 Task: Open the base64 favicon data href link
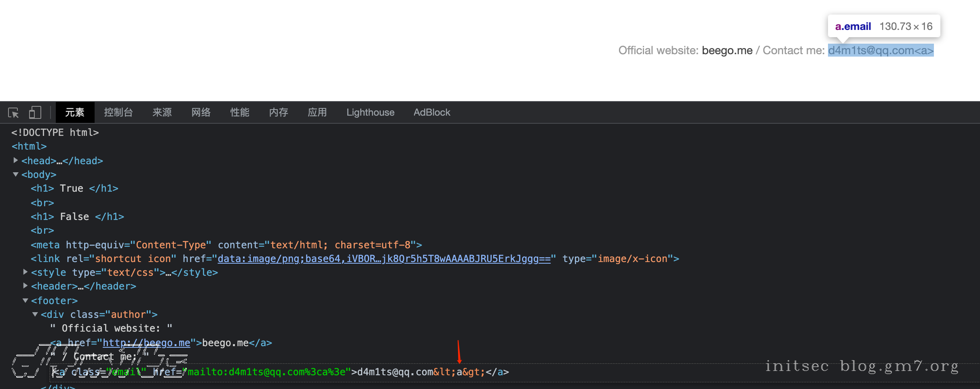click(x=384, y=259)
